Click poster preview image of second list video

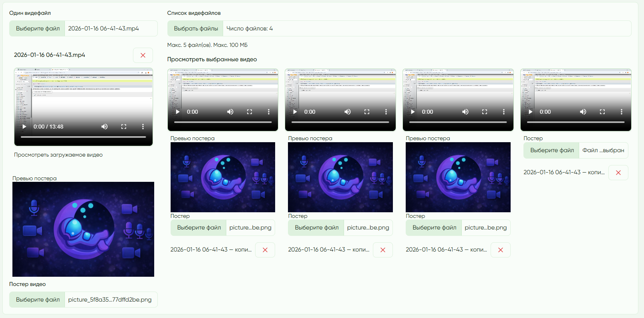(340, 177)
